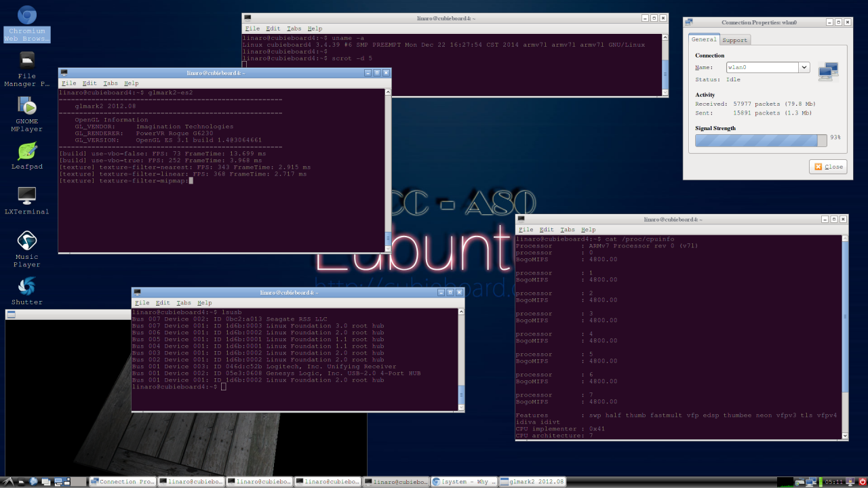
Task: Open window menu icon of the uname terminal
Action: 248,18
